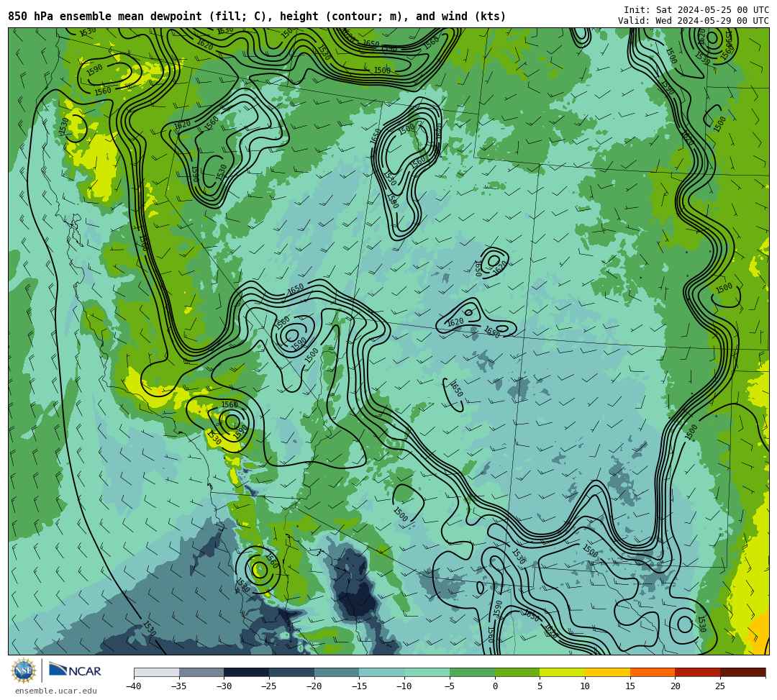This screenshot has width=777, height=700.
Task: Click the -40 colorbar tick label
Action: click(134, 686)
